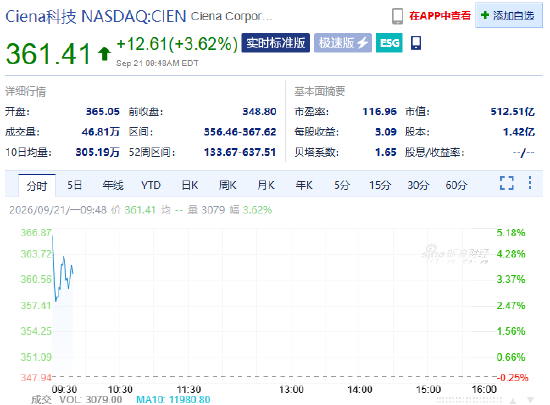Click the 10日均量 value 305.19万
550x405 pixels.
[98, 152]
